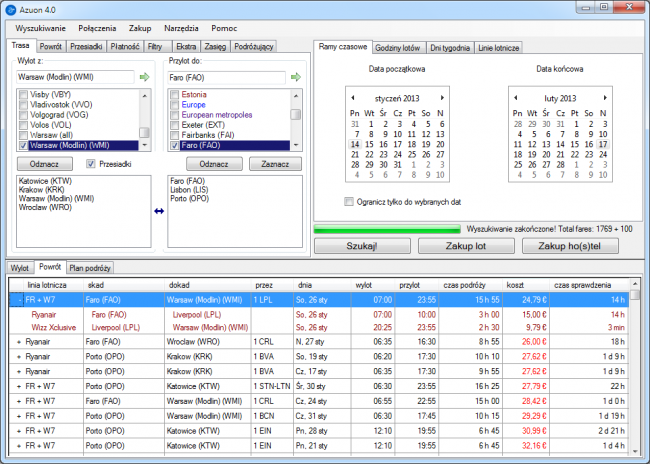Toggle the Przesiadki checkbox
The height and width of the screenshot is (464, 650).
[91, 163]
